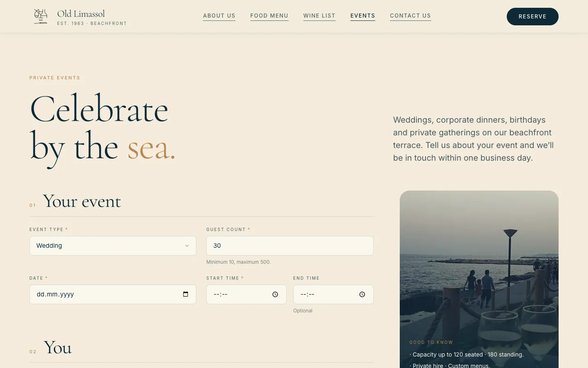Open the Wine List page

(319, 16)
